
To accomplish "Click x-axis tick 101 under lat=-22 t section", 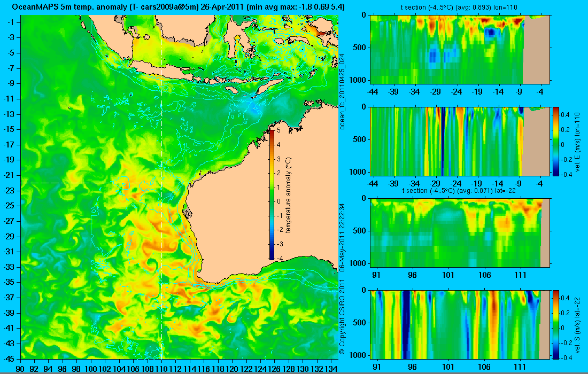I will click(x=448, y=275).
